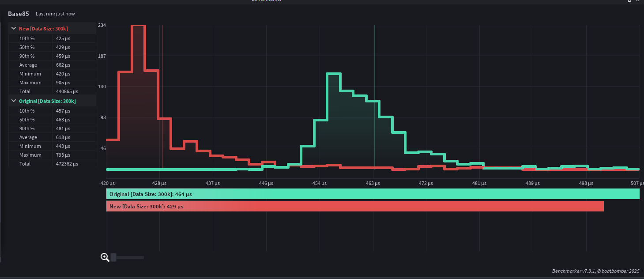The image size is (644, 279).
Task: Click the Last run: just now text
Action: click(x=55, y=14)
